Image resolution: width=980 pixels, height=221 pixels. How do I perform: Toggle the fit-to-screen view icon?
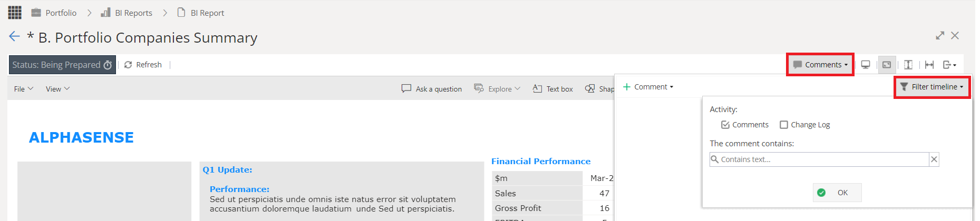pyautogui.click(x=887, y=65)
